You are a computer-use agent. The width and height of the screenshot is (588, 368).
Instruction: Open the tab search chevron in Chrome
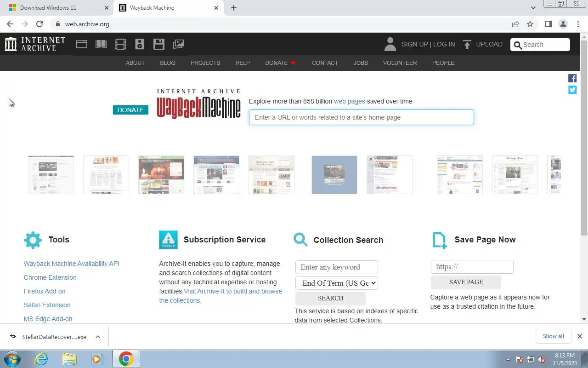533,8
